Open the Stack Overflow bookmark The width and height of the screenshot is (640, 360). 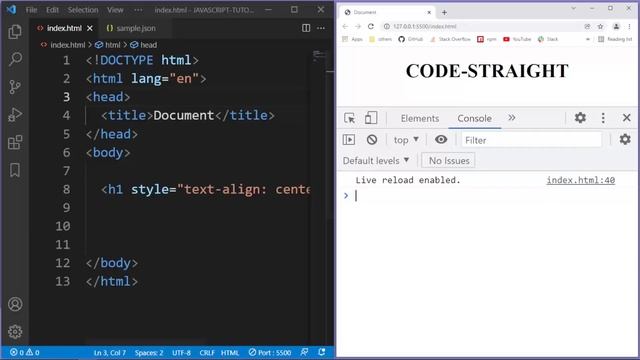[450, 39]
